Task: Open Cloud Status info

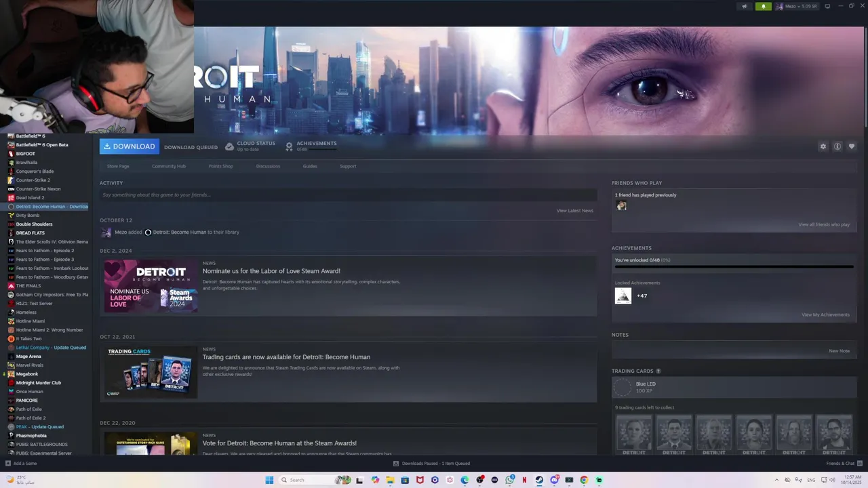Action: coord(250,146)
